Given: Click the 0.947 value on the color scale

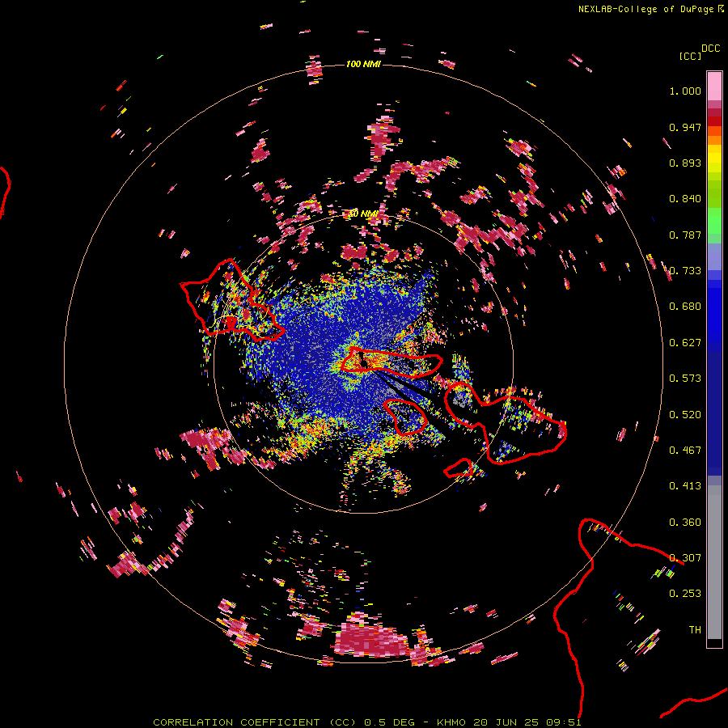Looking at the screenshot, I should tap(685, 127).
